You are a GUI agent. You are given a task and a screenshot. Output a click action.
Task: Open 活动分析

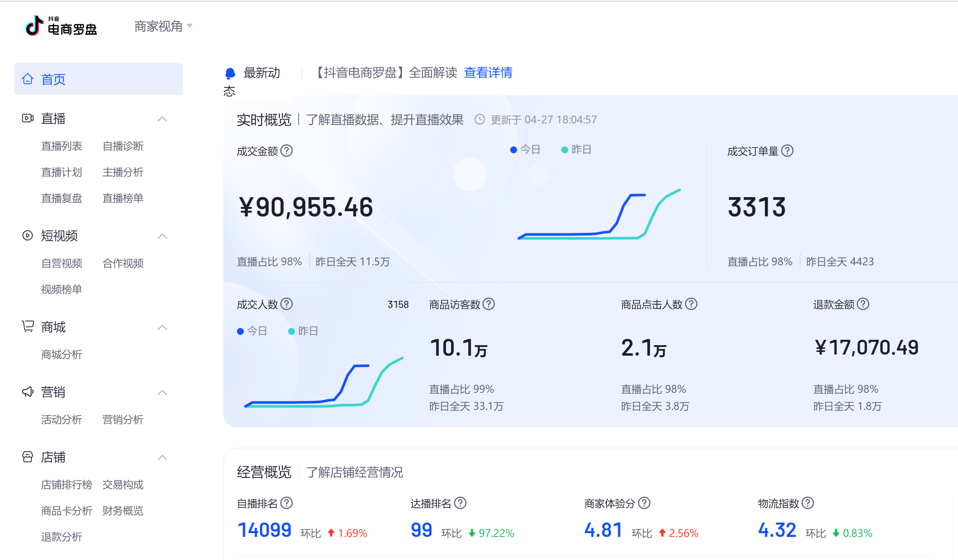62,419
